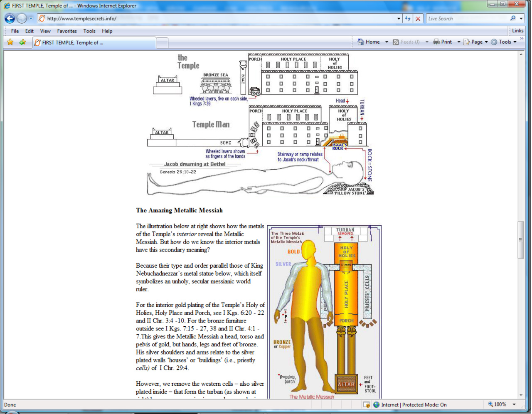Click 'Jacob dreaming at Bethel' caption

point(195,164)
